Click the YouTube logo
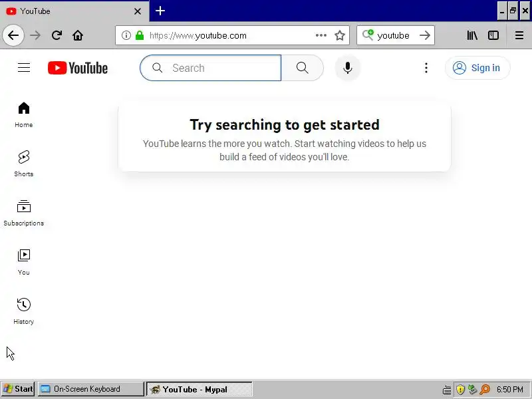 78,68
